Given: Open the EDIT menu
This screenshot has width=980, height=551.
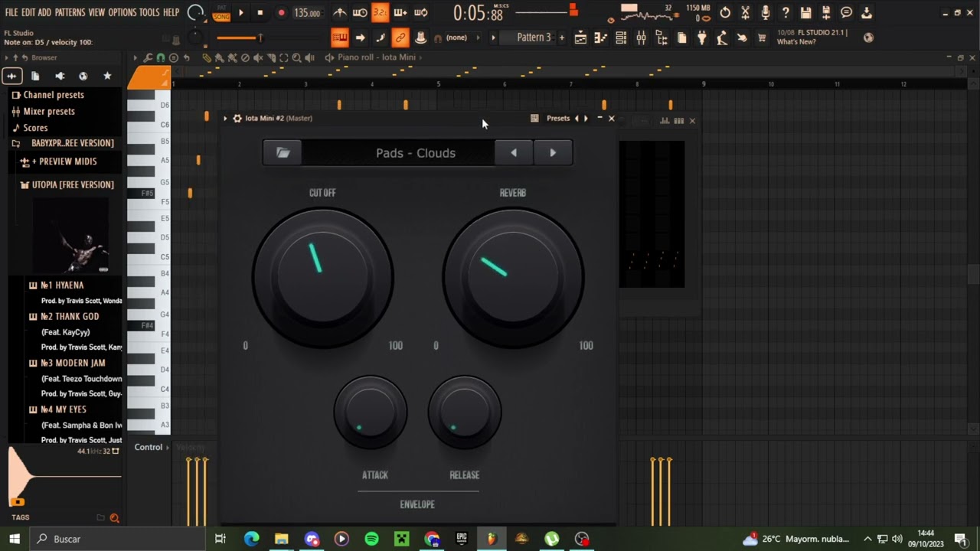Looking at the screenshot, I should 28,12.
